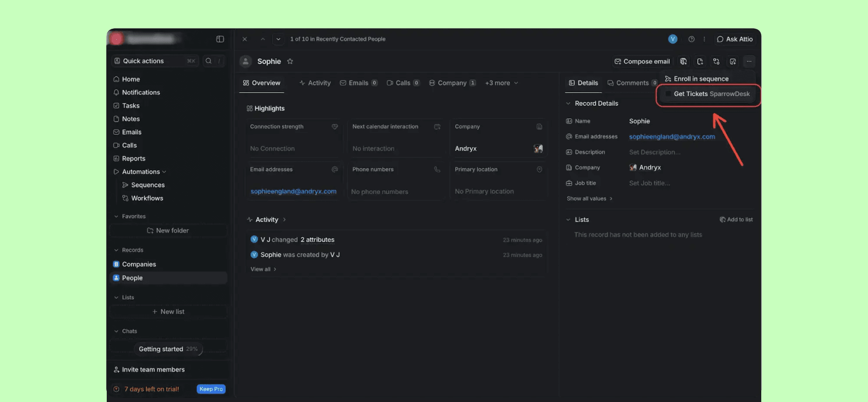The height and width of the screenshot is (402, 868).
Task: Click New folder under Favorites
Action: point(168,231)
